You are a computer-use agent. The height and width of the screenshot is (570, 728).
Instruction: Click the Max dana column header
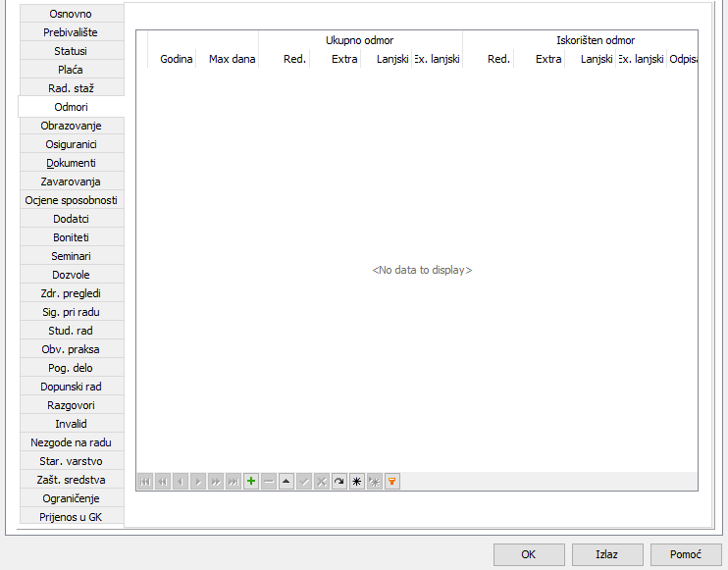pyautogui.click(x=232, y=59)
